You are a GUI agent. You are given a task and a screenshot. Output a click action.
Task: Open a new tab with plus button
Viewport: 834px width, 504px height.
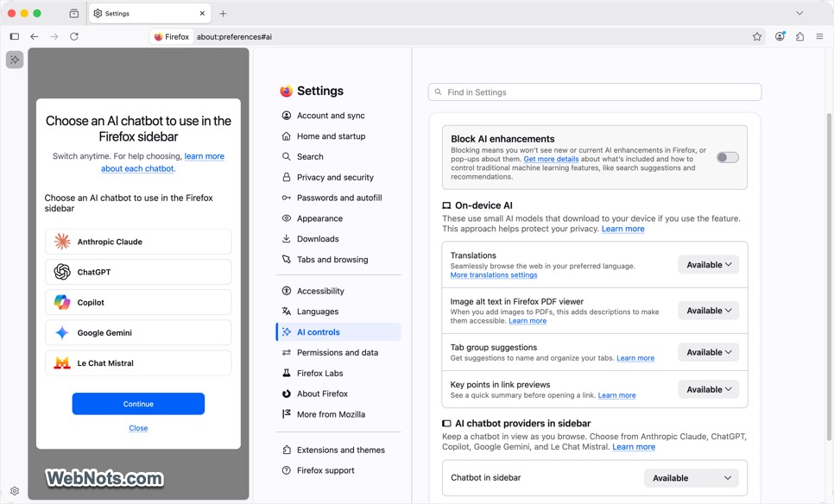223,13
